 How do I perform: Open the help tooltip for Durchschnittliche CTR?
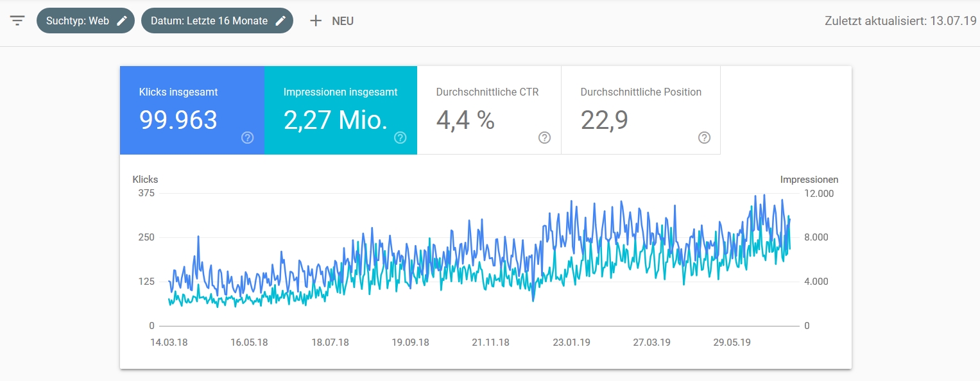pyautogui.click(x=544, y=137)
